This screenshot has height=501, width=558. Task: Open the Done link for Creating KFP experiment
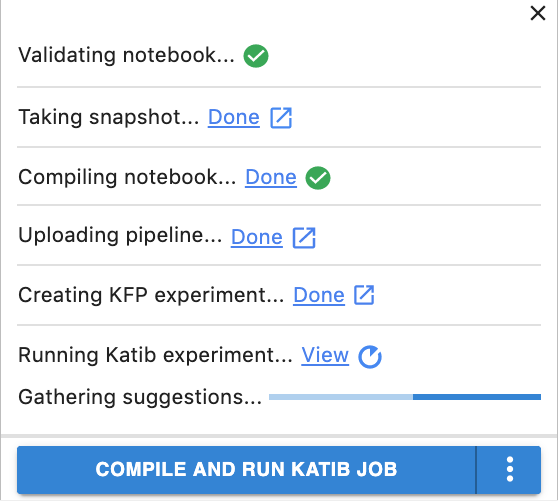[319, 295]
